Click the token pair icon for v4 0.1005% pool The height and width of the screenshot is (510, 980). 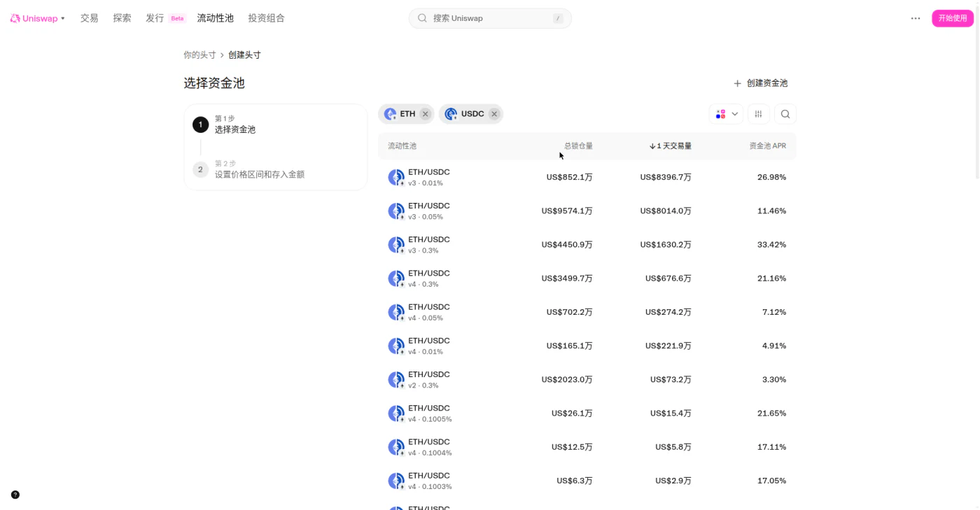[396, 413]
